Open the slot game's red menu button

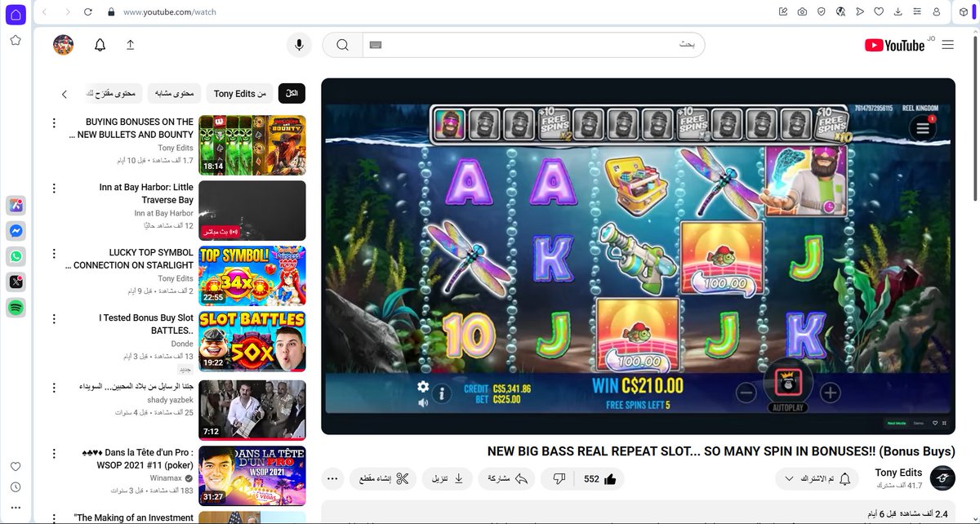[x=923, y=128]
